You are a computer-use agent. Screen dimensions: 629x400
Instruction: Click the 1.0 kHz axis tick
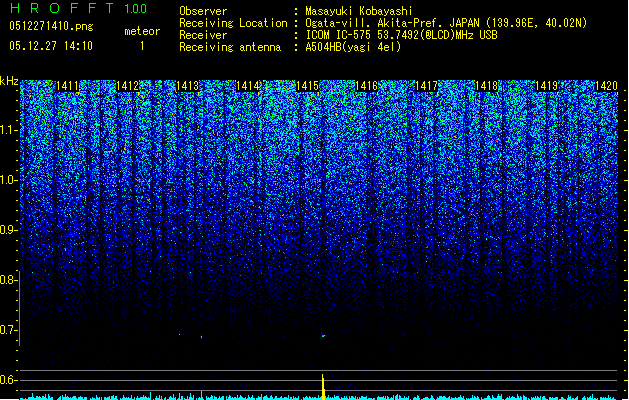9,180
